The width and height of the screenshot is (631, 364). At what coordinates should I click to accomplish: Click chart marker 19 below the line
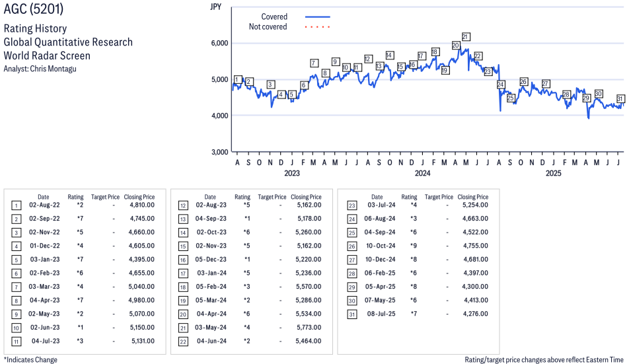[x=445, y=71]
